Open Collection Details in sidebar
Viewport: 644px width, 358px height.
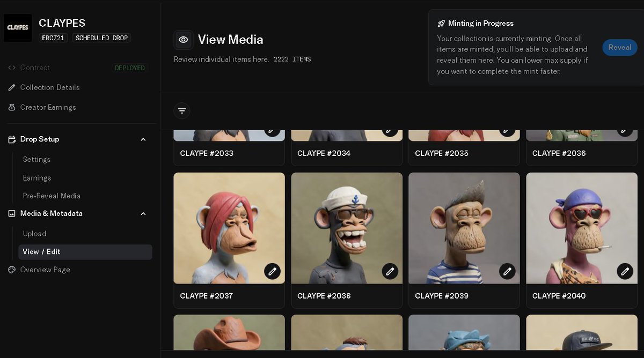[50, 87]
